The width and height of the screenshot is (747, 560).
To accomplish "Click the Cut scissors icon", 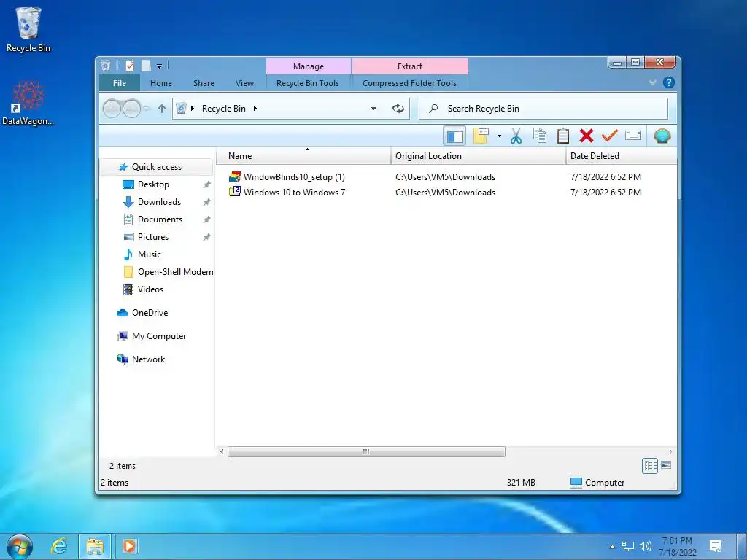I will 516,136.
